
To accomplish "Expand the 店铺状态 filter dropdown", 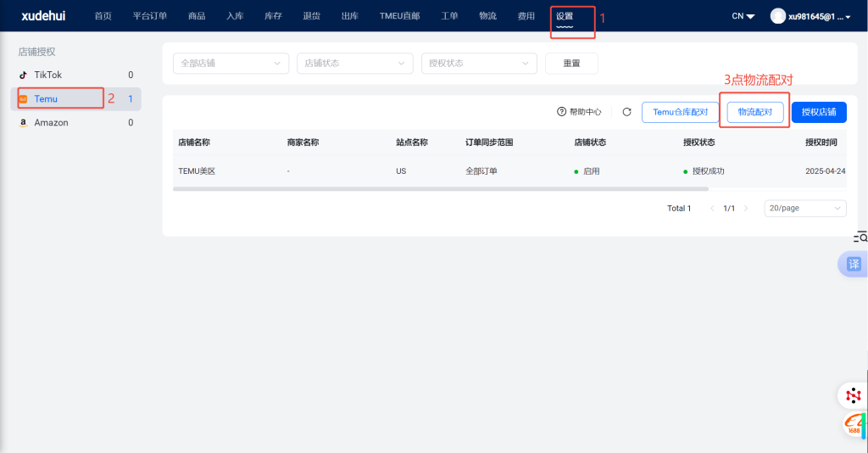I will click(354, 64).
